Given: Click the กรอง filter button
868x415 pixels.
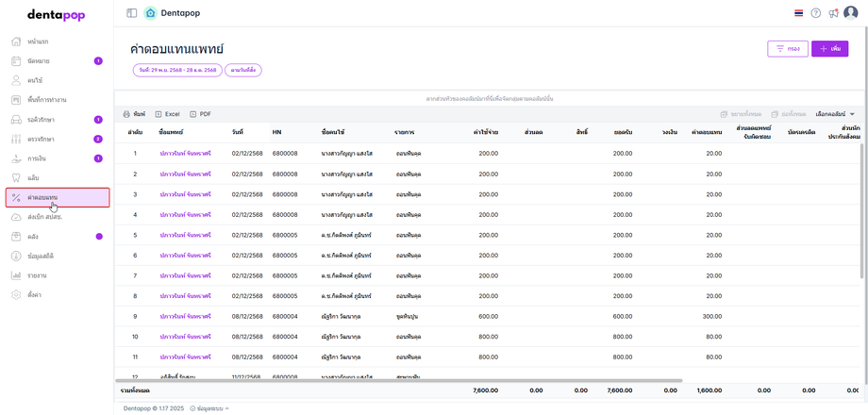Looking at the screenshot, I should click(787, 49).
